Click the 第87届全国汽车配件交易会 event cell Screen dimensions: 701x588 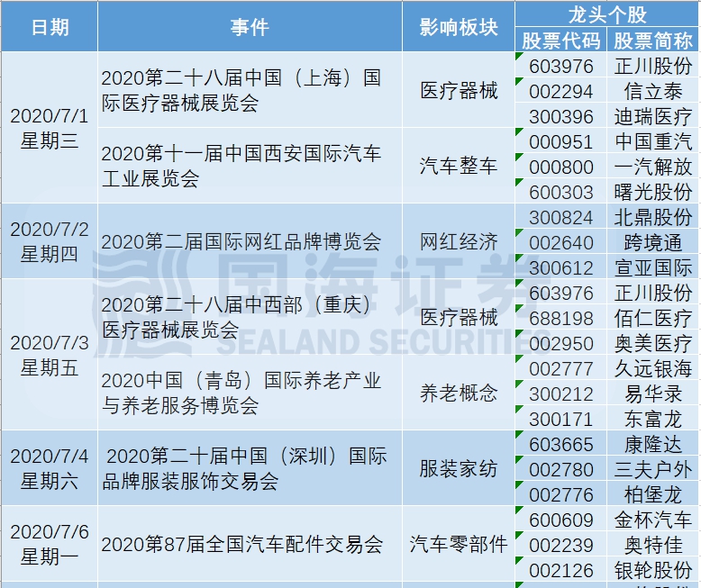coord(250,544)
